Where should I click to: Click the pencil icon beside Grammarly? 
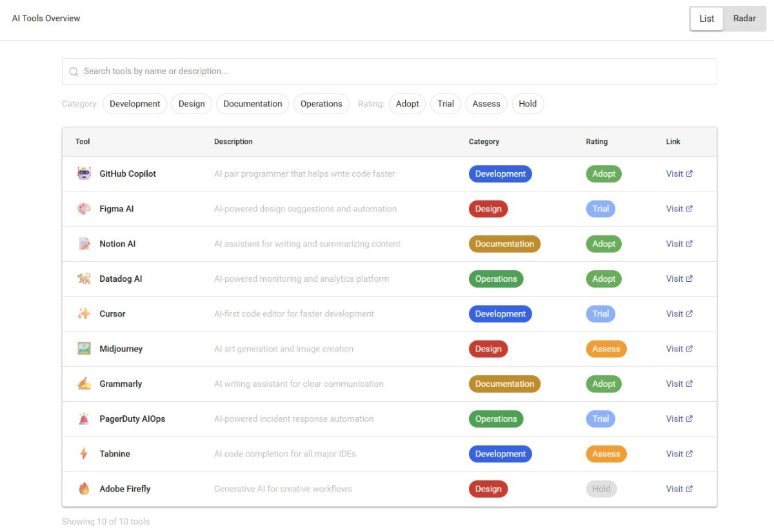tap(84, 384)
